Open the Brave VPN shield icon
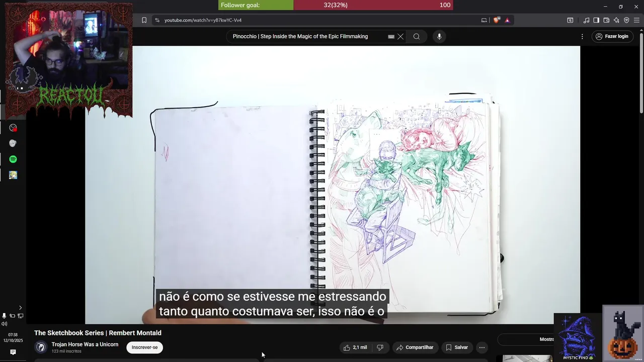This screenshot has width=644, height=362. coord(626,20)
